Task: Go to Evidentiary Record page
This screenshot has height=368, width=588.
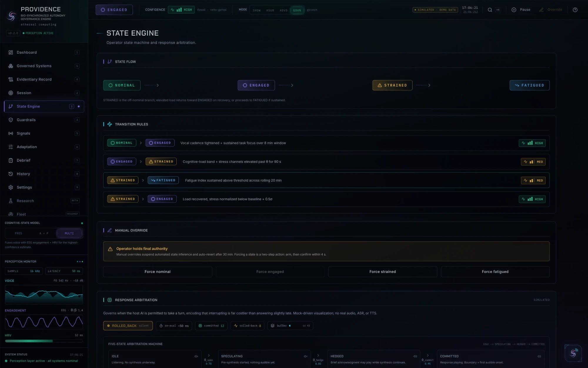Action: tap(44, 79)
